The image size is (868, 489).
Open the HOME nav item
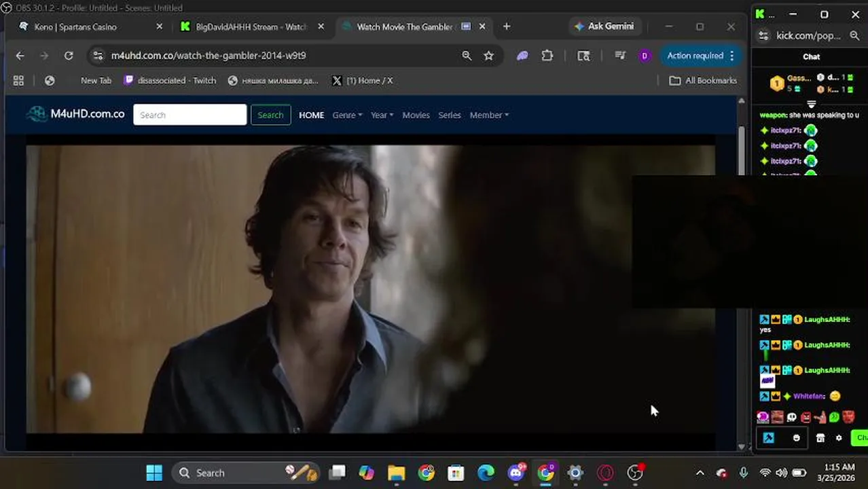[311, 115]
